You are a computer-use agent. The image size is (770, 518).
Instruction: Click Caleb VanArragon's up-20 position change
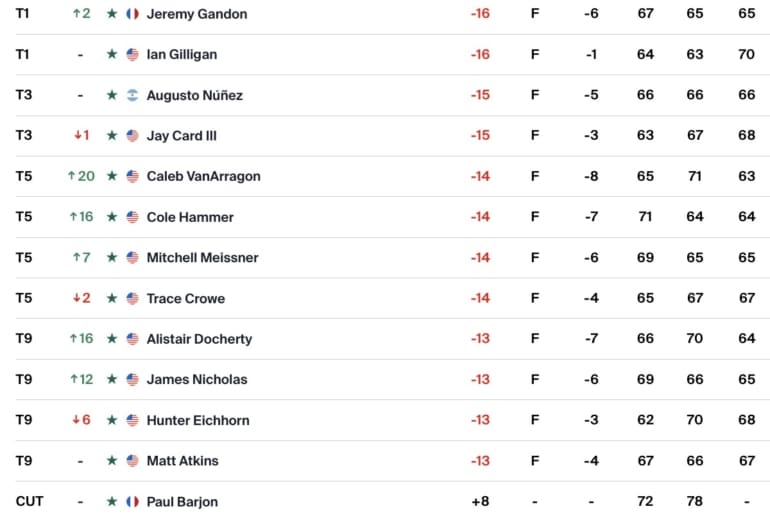click(81, 176)
